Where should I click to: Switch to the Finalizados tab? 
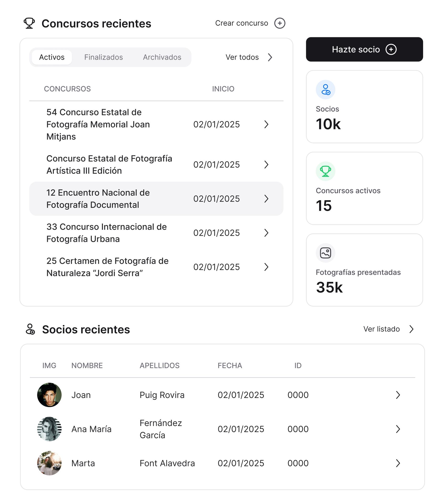103,57
